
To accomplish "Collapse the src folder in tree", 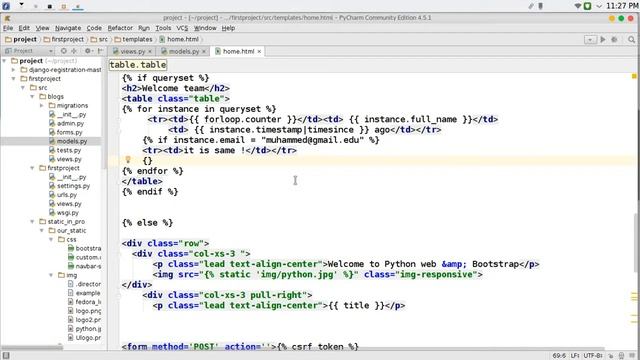I will [23, 88].
